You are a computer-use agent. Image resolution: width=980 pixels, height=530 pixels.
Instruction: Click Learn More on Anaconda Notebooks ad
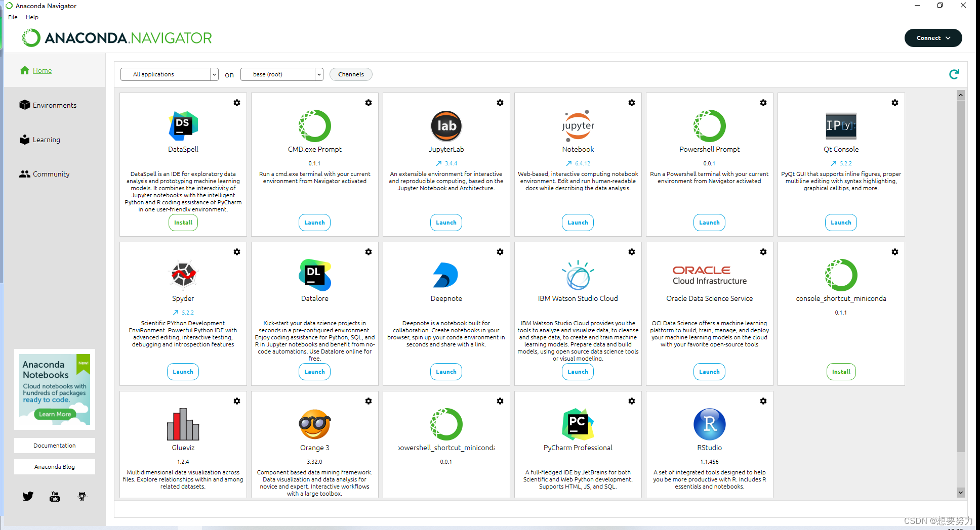tap(55, 414)
